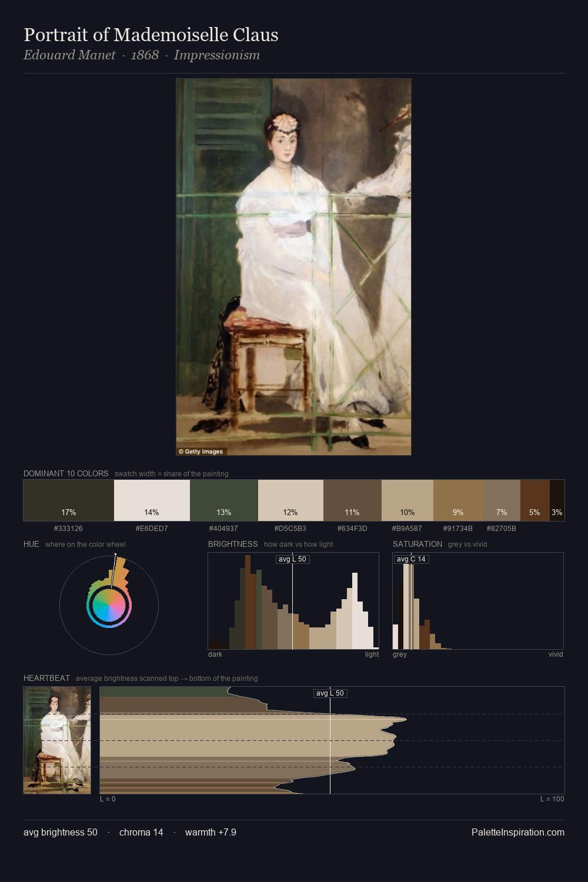Click the brightness histogram chart
The width and height of the screenshot is (588, 882).
tap(293, 601)
